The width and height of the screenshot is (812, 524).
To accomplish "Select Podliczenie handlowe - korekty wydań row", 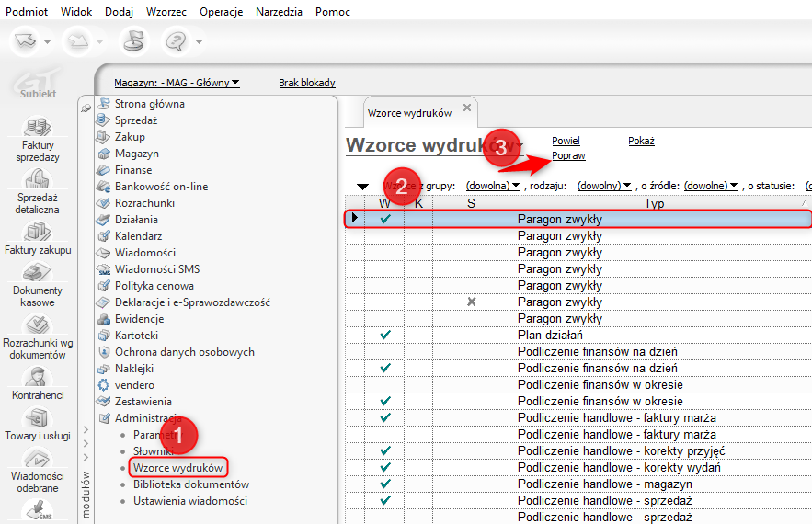I will 578,468.
